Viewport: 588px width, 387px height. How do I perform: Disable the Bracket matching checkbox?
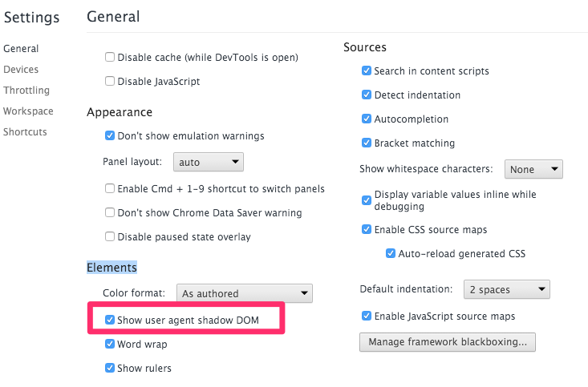point(367,143)
